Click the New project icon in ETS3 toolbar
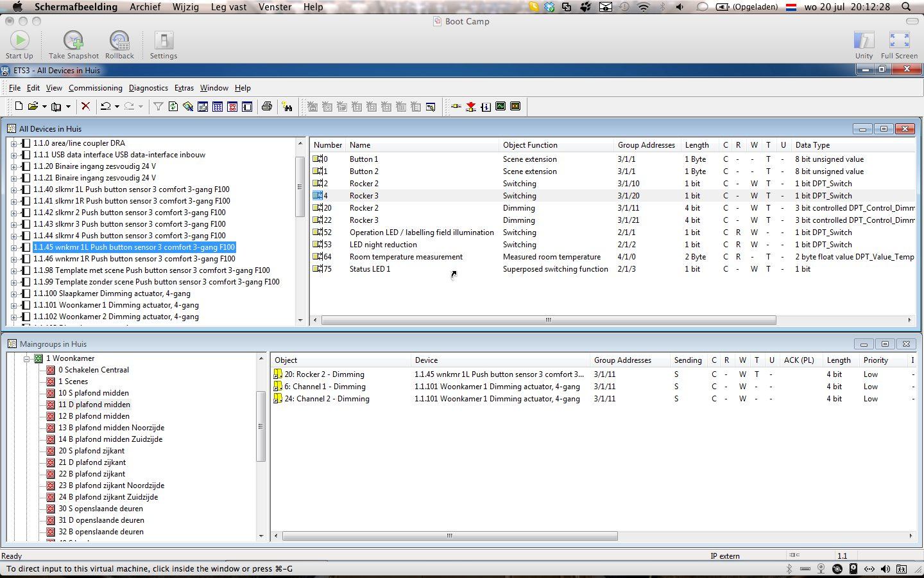The width and height of the screenshot is (924, 578). point(19,107)
